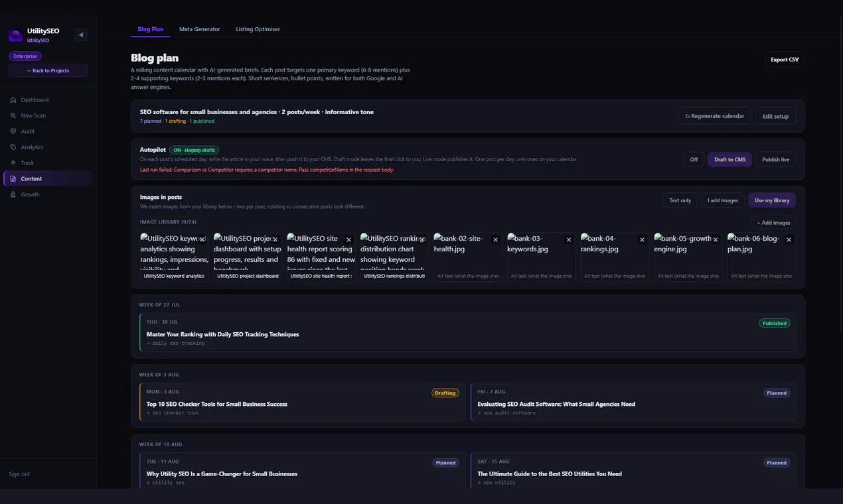Image resolution: width=843 pixels, height=504 pixels.
Task: Click Back to Projects
Action: pyautogui.click(x=48, y=70)
